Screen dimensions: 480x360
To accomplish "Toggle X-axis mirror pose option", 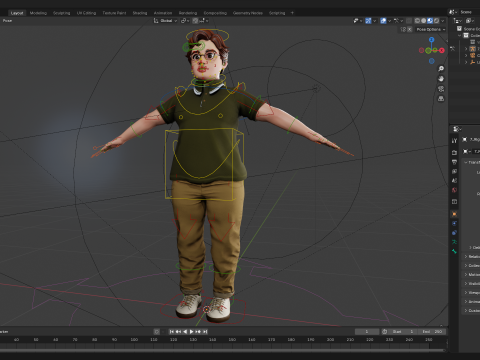I will click(x=410, y=29).
